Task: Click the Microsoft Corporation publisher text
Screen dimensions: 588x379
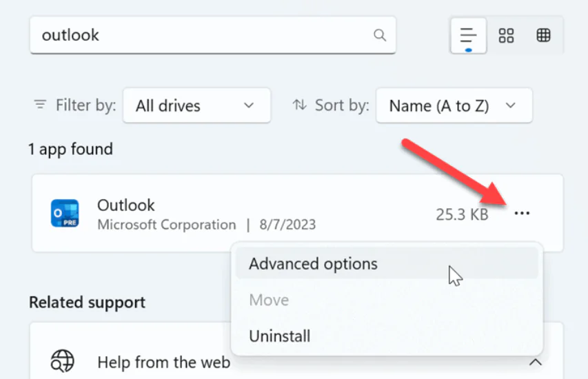Action: click(x=167, y=225)
